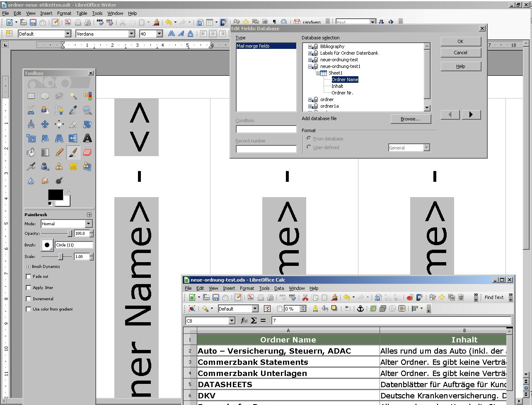Select the Rectangle Select tool in Toolbox
Screen dimensions: 532x405
[31, 96]
